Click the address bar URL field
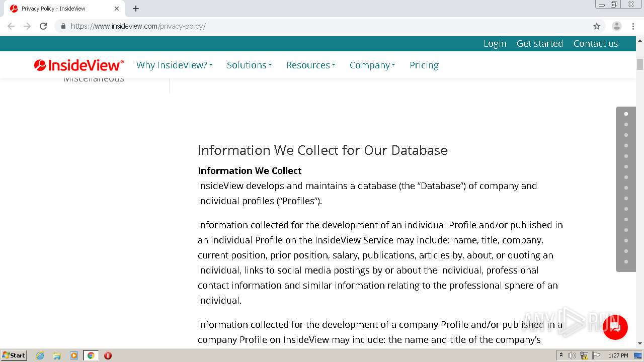This screenshot has height=362, width=644. click(x=322, y=26)
